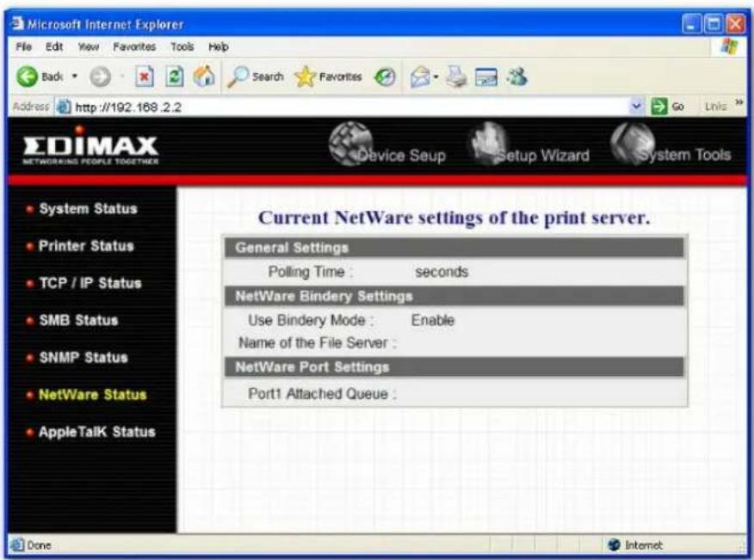Select System Status in the sidebar
This screenshot has height=560, width=754.
pos(88,209)
